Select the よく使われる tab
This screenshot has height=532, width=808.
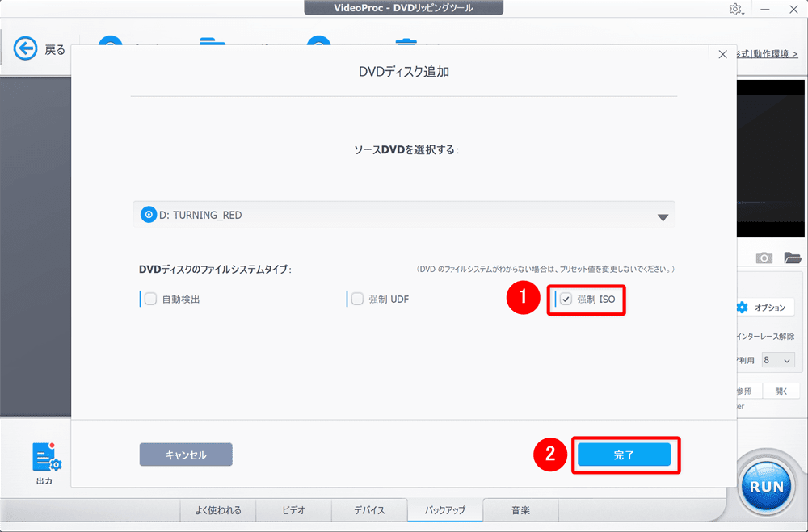click(x=217, y=510)
